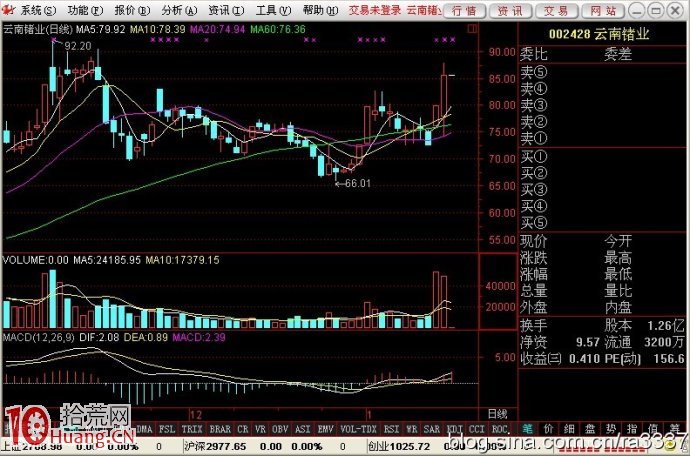690x456 pixels.
Task: Select the 指 tab in side panel
Action: [x=632, y=429]
